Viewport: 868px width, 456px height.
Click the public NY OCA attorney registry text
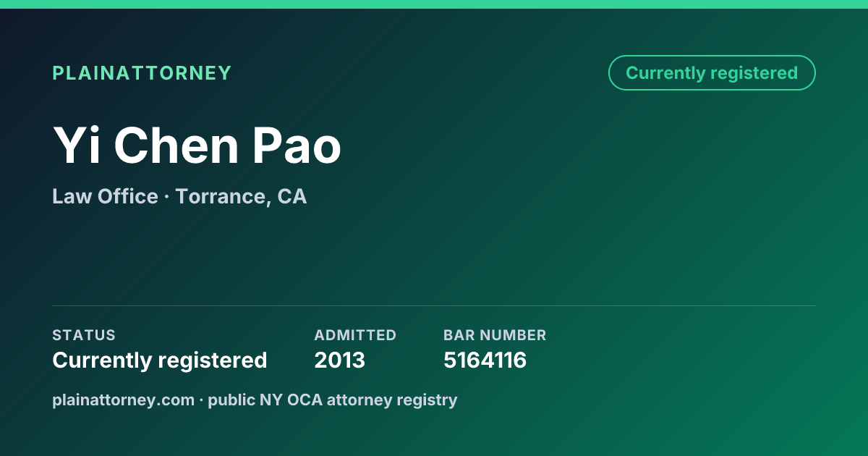click(x=333, y=400)
